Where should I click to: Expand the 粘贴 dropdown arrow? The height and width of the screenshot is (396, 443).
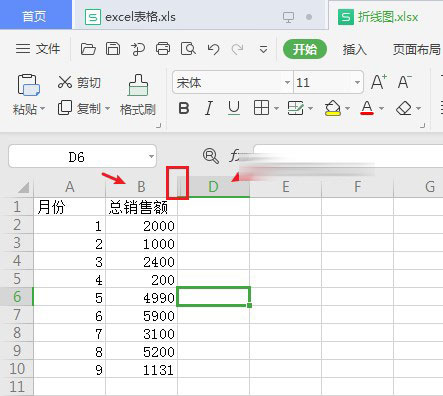pyautogui.click(x=43, y=109)
